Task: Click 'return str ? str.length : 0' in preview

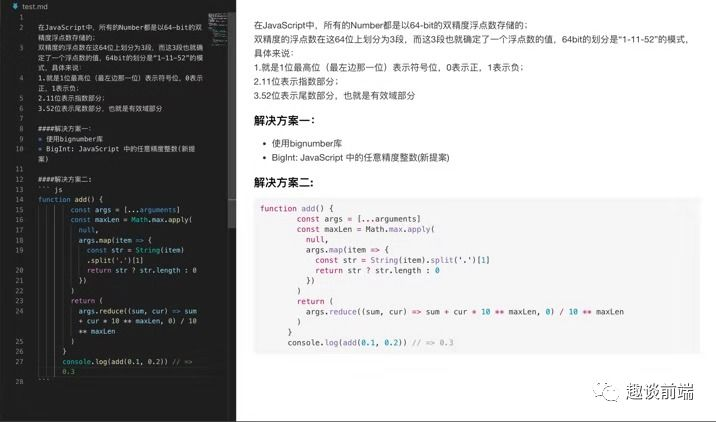Action: click(377, 270)
